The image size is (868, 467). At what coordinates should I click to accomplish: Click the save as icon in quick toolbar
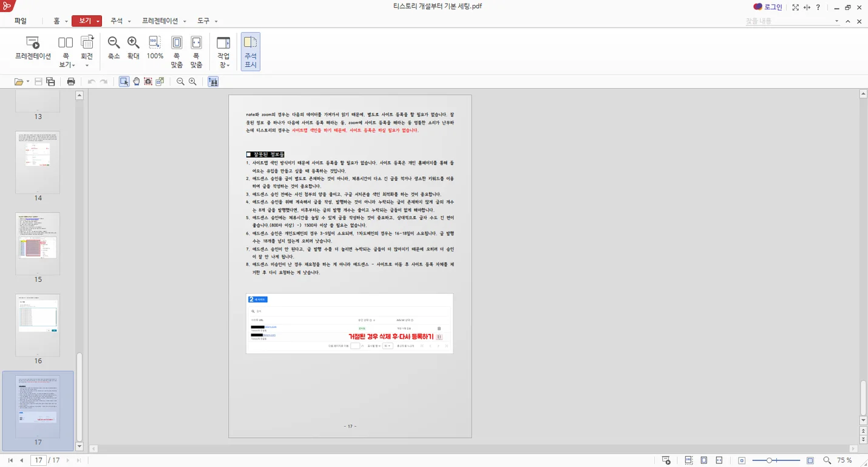pos(50,81)
